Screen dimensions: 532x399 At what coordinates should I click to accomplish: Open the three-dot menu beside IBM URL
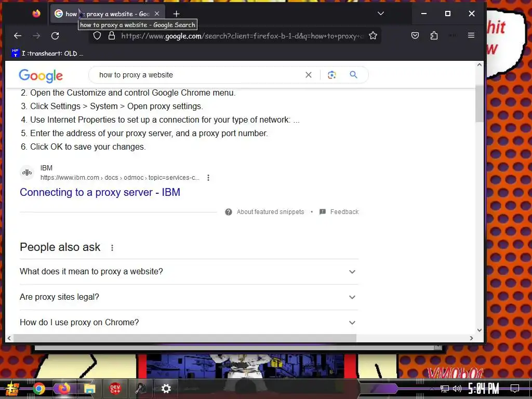pos(208,178)
